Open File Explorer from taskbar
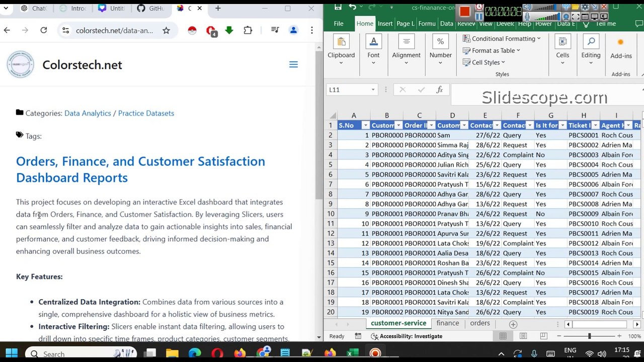644x362 pixels. coord(173,353)
